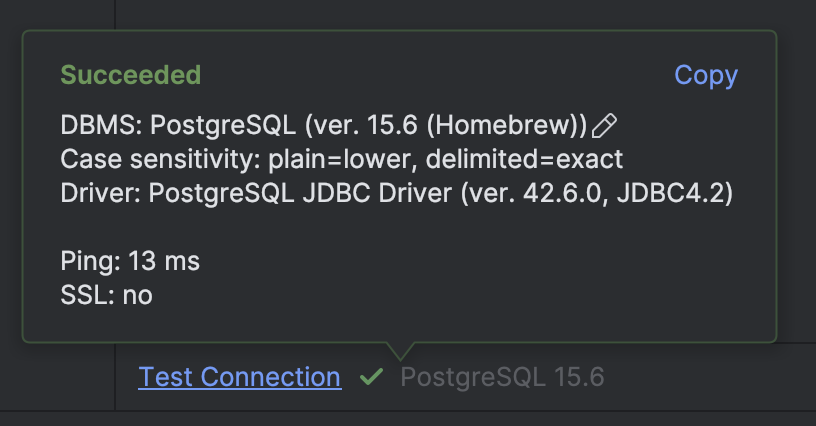Click the pencil edit icon after Homebrew

pyautogui.click(x=604, y=126)
